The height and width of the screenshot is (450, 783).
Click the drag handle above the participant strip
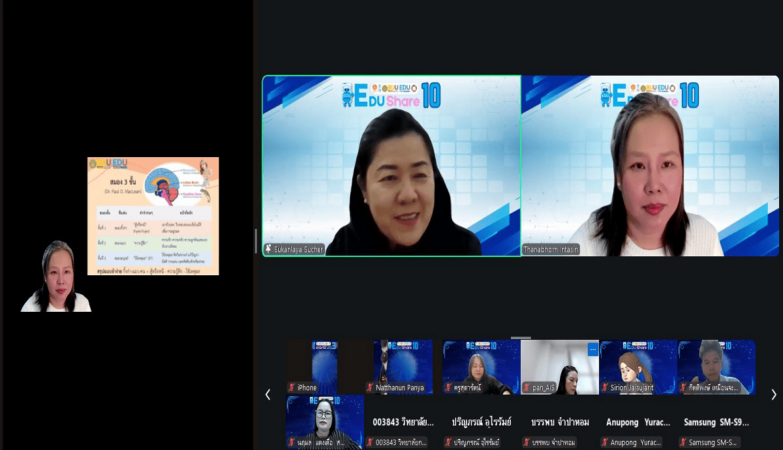point(521,337)
